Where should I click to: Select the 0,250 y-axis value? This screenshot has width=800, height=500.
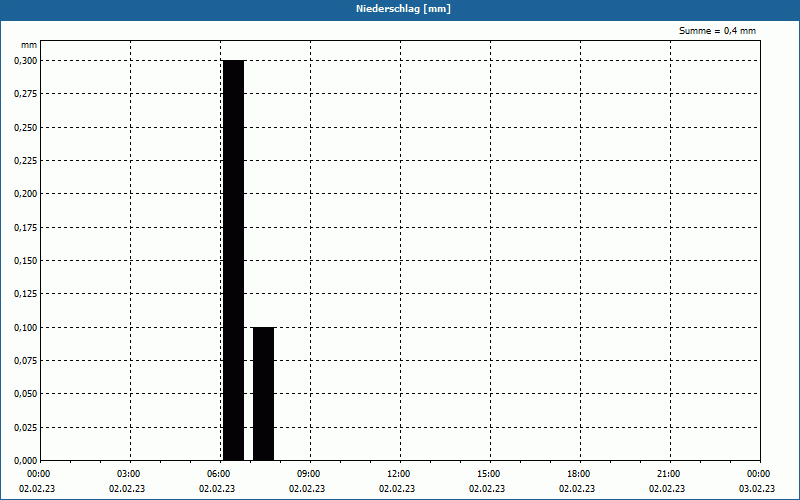pyautogui.click(x=25, y=128)
